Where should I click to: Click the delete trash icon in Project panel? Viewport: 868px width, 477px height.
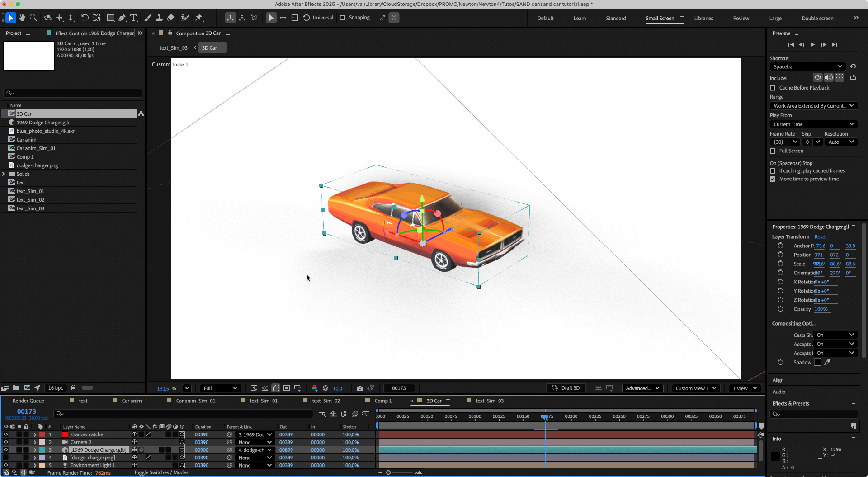click(x=73, y=387)
